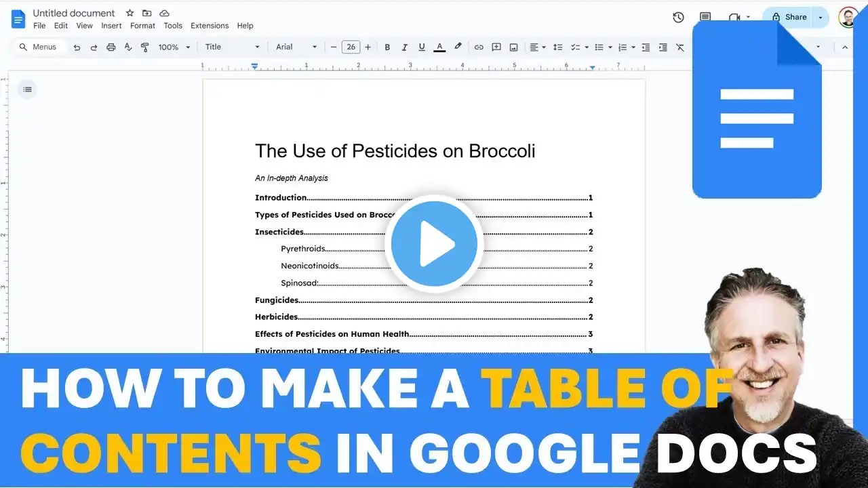Click the move to folder icon
The width and height of the screenshot is (868, 488).
(147, 13)
